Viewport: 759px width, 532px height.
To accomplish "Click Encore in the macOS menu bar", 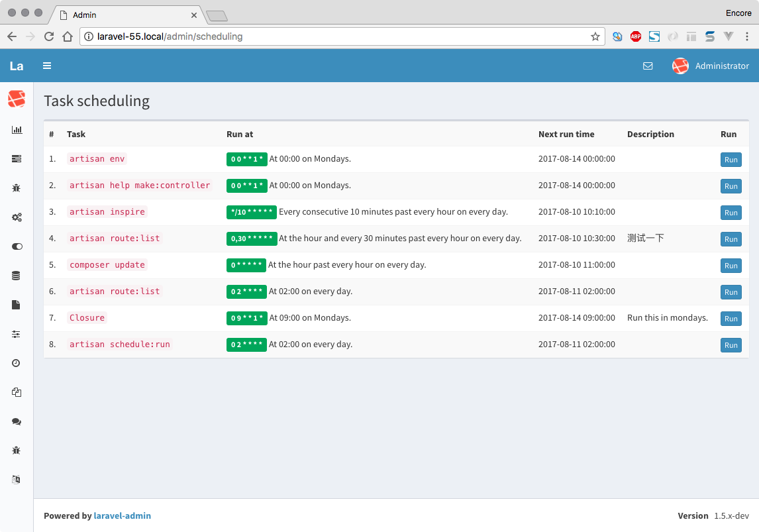I will [x=738, y=13].
